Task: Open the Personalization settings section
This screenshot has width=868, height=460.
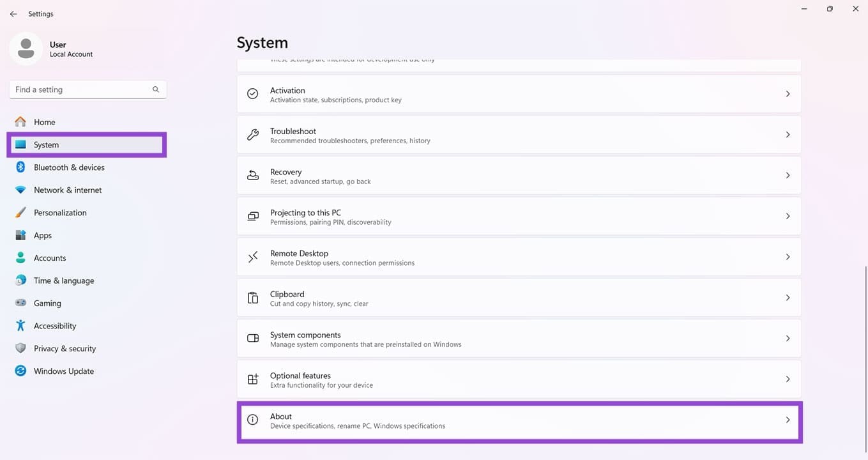Action: (x=59, y=213)
